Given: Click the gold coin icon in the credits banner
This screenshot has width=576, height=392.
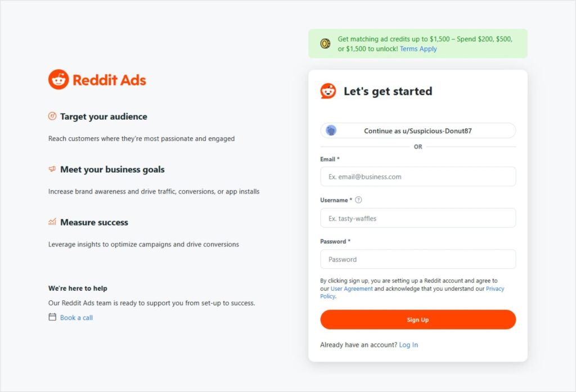Looking at the screenshot, I should click(x=325, y=44).
